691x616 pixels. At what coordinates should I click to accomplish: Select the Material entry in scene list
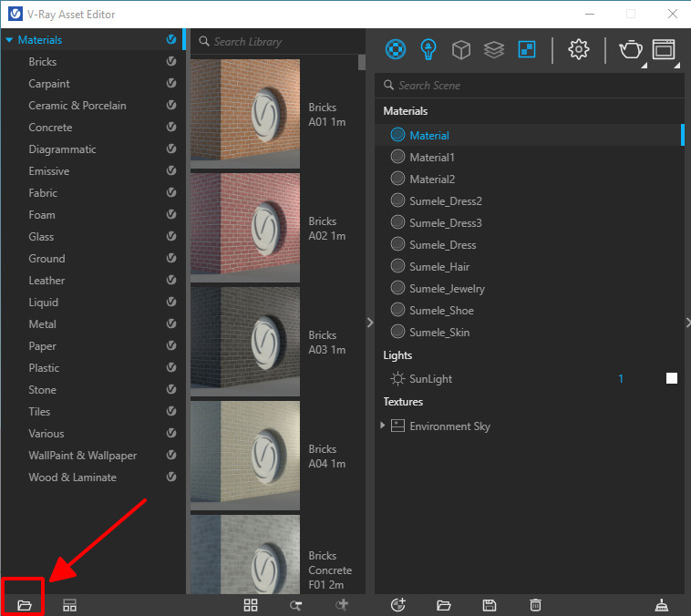click(x=530, y=135)
